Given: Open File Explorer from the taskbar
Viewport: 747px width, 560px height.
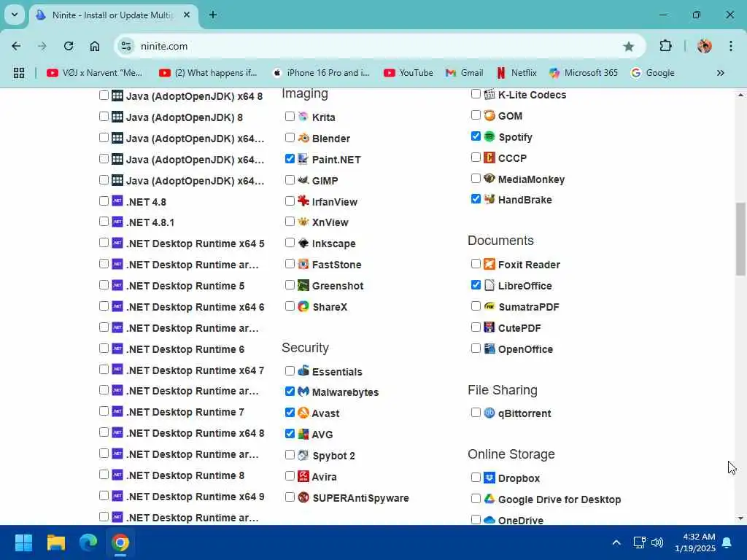Looking at the screenshot, I should 55,542.
